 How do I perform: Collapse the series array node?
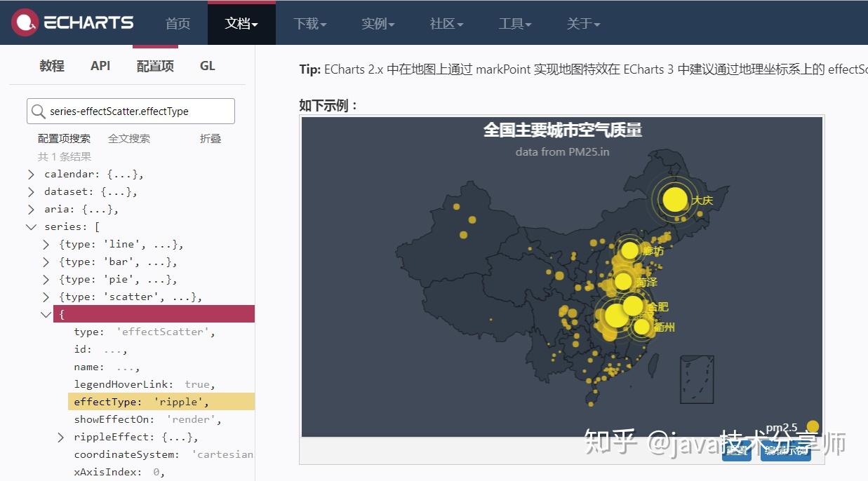[x=31, y=226]
